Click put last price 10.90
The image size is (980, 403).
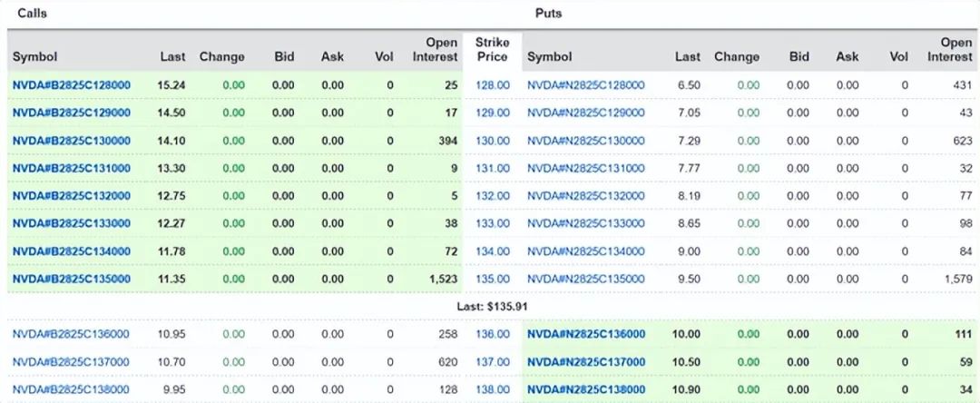point(686,389)
